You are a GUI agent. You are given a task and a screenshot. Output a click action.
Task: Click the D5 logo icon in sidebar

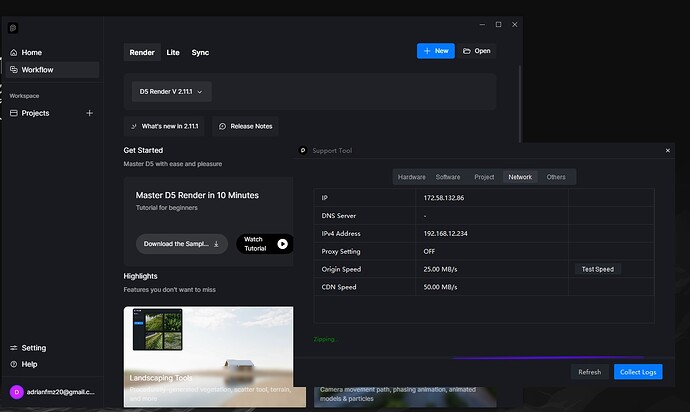click(x=13, y=28)
